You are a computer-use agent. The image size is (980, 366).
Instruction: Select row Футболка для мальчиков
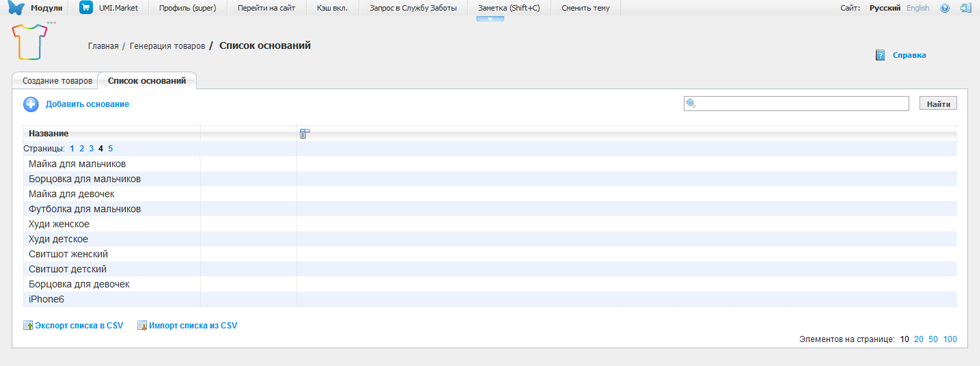(x=490, y=209)
